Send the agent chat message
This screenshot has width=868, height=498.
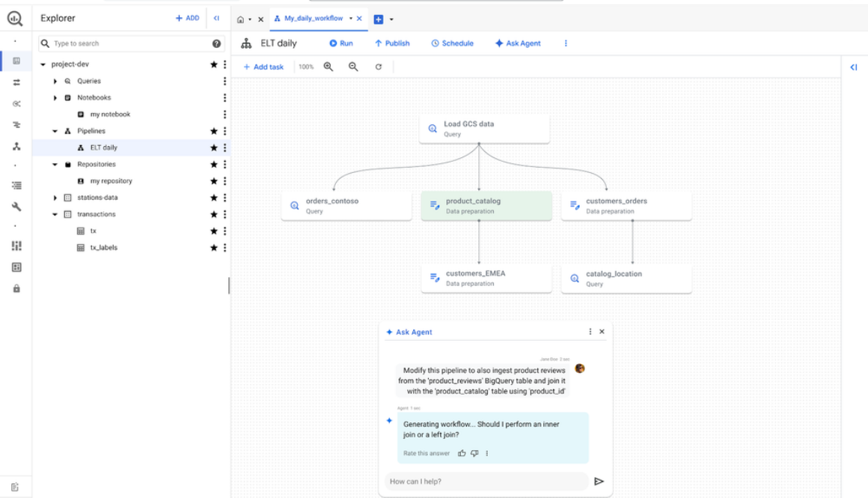(x=598, y=482)
